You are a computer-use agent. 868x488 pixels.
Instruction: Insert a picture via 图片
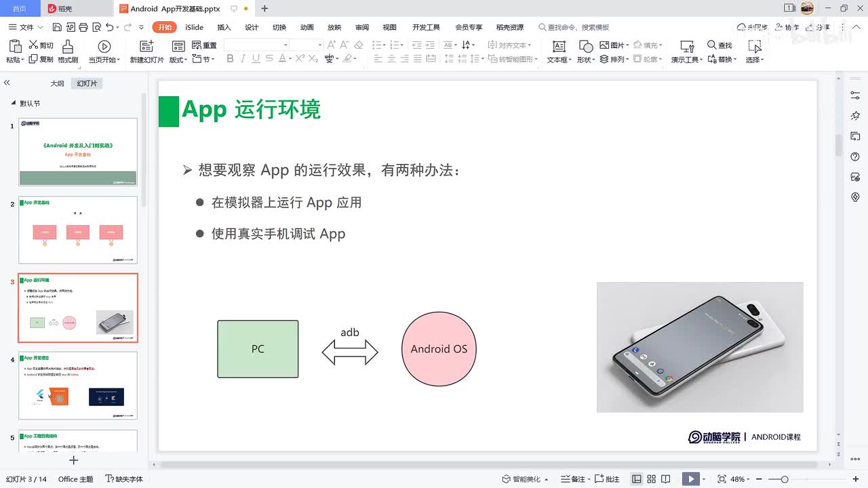614,45
